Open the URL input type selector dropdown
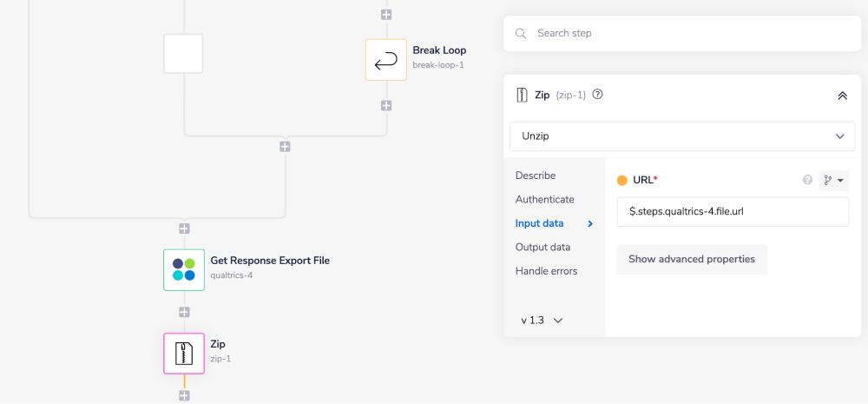868x404 pixels. click(x=834, y=181)
